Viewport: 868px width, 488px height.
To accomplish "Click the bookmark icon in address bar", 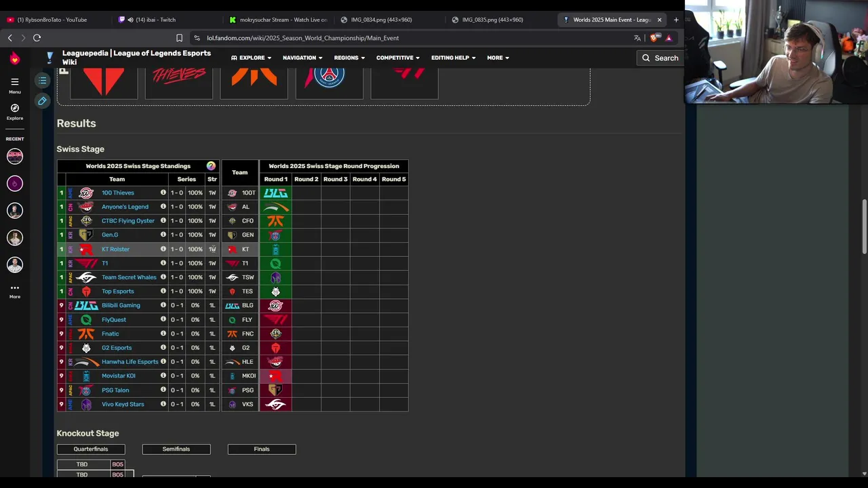I will click(179, 38).
